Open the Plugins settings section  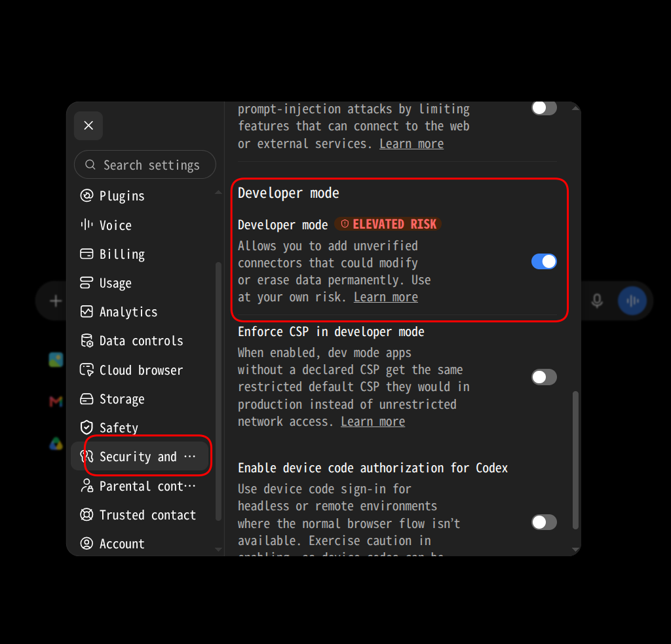coord(121,196)
